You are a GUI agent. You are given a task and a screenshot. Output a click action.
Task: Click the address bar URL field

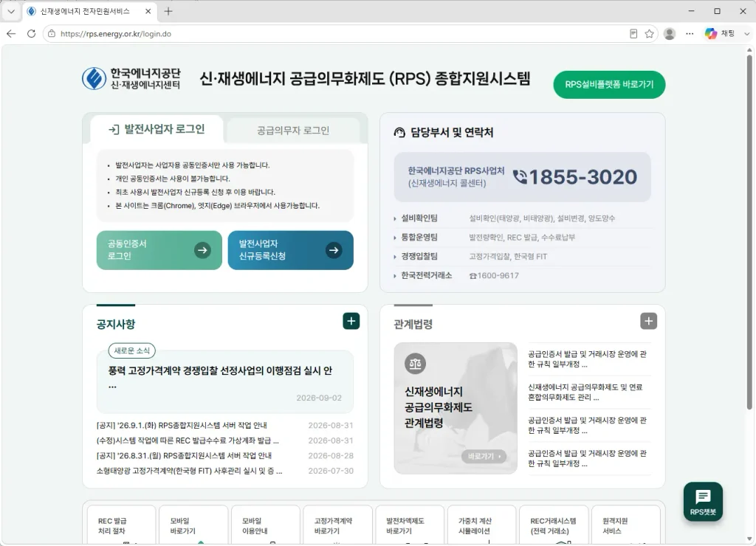tap(337, 34)
